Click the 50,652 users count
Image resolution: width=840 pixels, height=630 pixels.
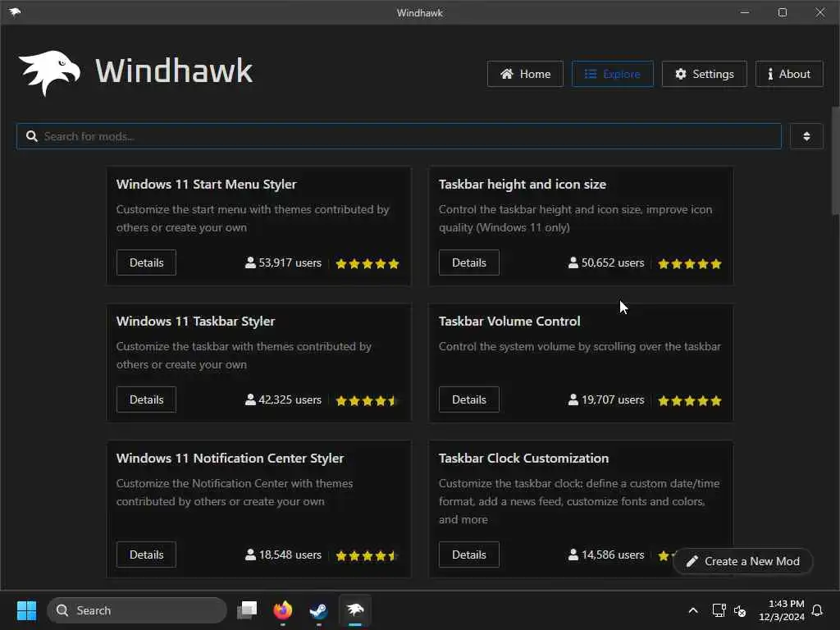[606, 262]
